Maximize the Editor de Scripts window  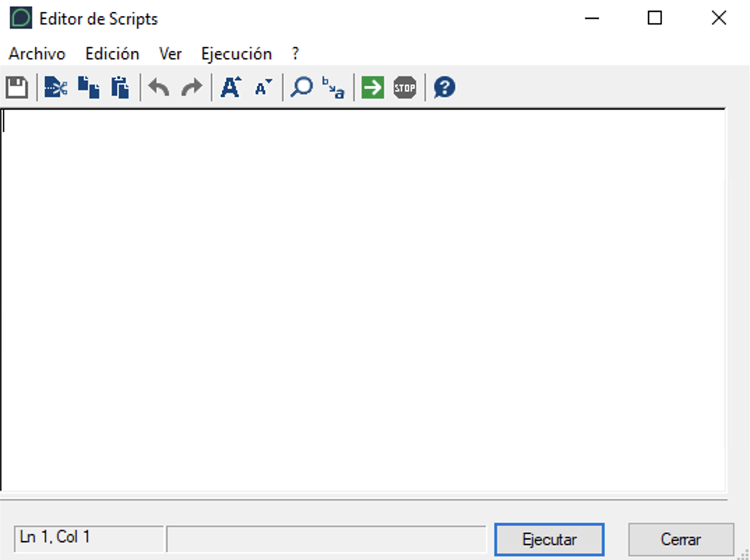(655, 18)
